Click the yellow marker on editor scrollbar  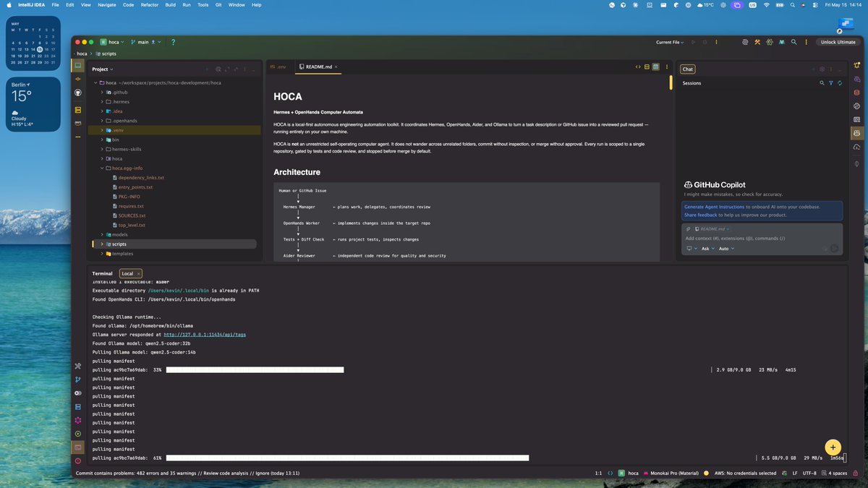coord(671,82)
